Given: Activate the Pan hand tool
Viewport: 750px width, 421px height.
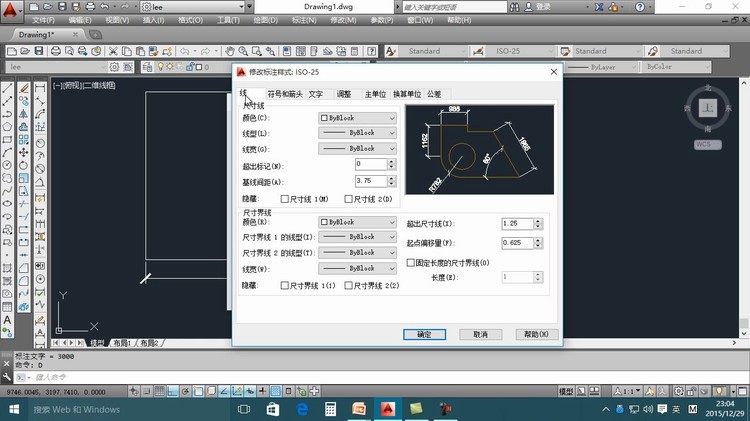Looking at the screenshot, I should pos(230,51).
